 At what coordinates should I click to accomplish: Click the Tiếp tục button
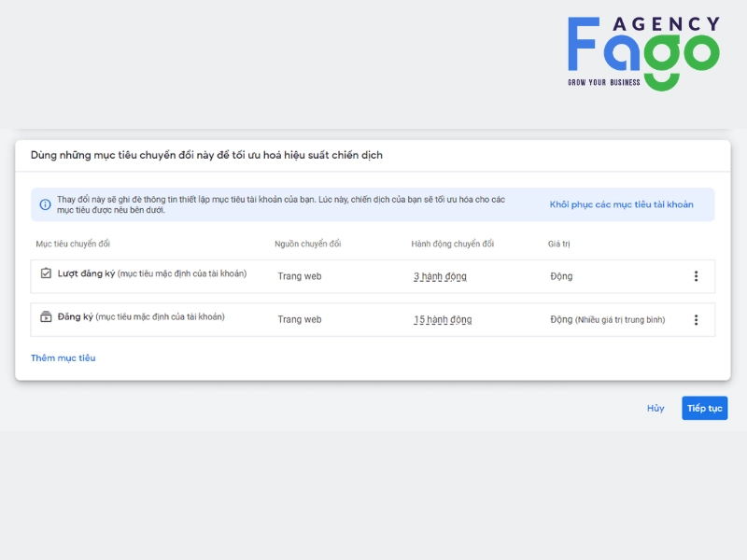click(x=705, y=408)
